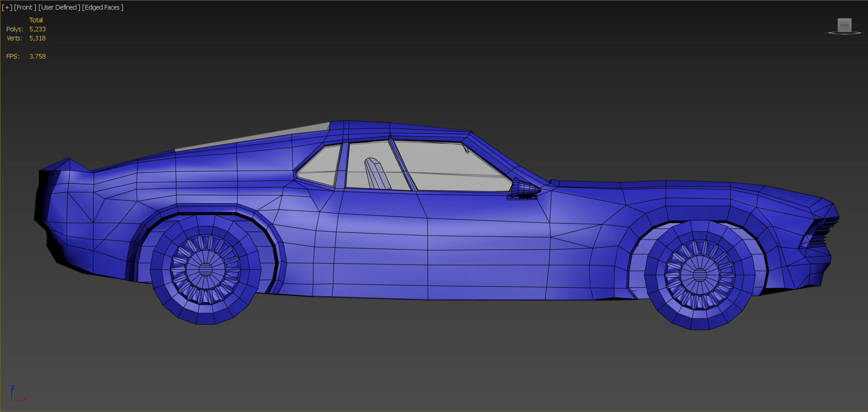Click the FPS value readout
The width and height of the screenshot is (868, 412).
click(37, 56)
